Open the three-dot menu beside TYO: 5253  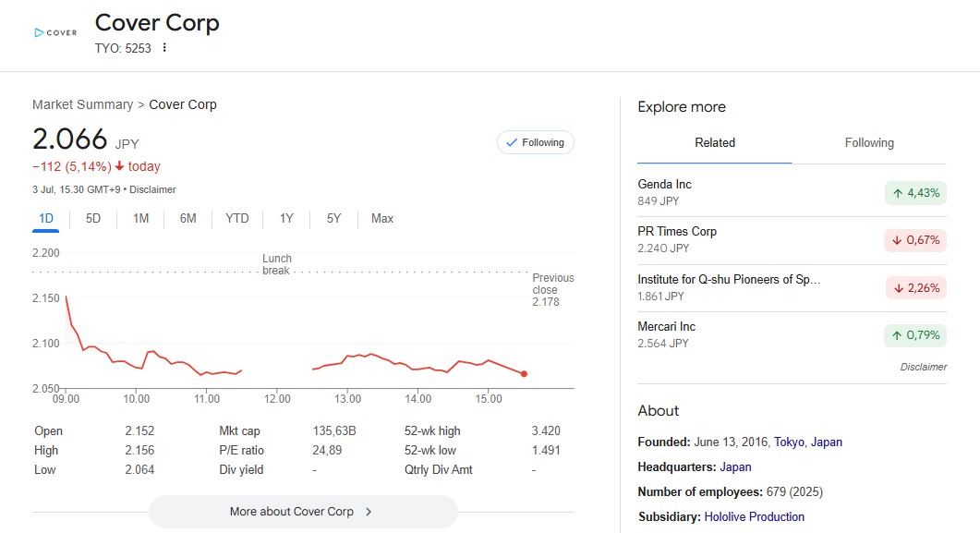click(x=164, y=47)
